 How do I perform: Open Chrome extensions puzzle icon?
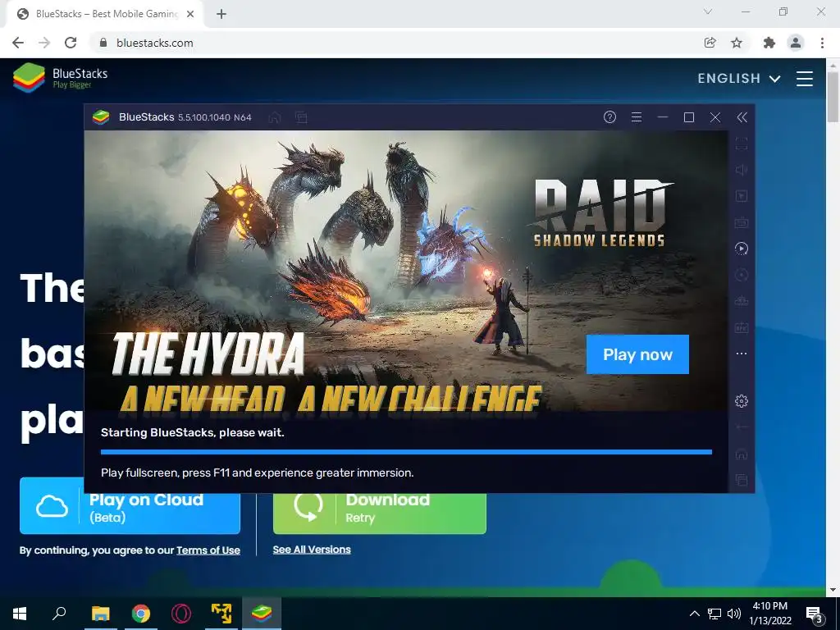click(x=769, y=43)
